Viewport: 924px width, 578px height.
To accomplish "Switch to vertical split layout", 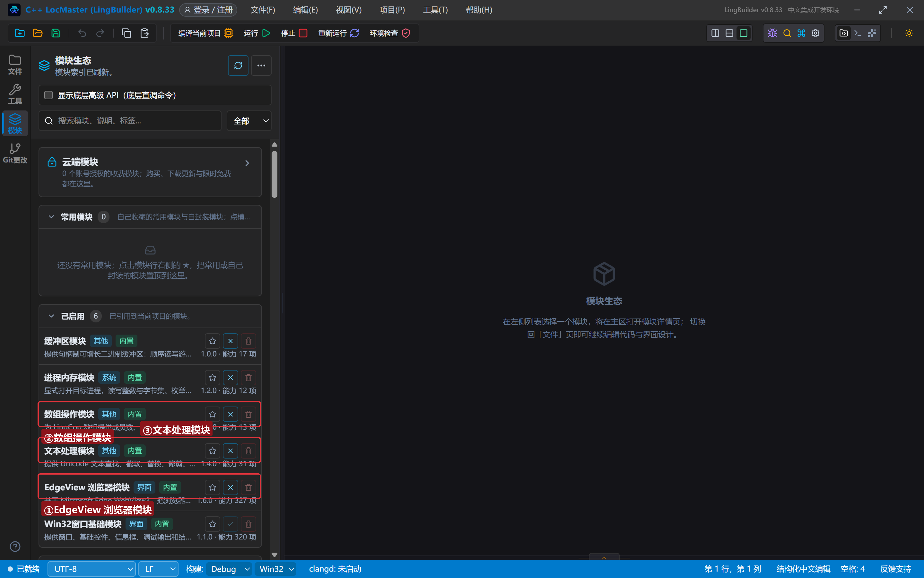I will click(x=715, y=33).
